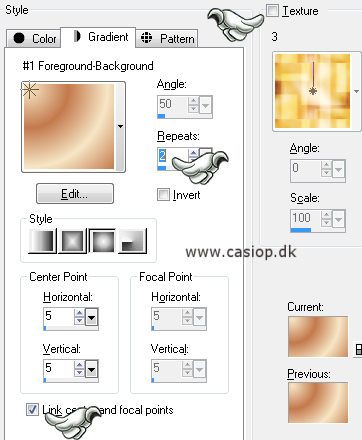Click the Focal Point Vertical input field

(x=167, y=369)
